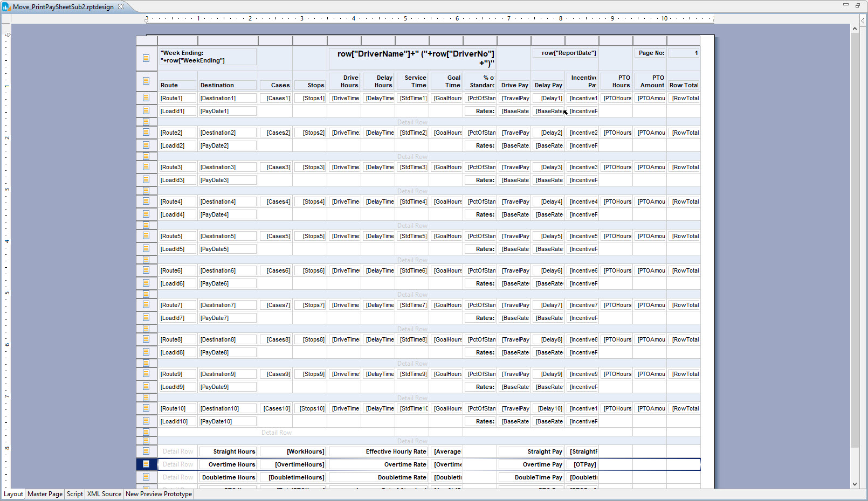Select the row icon beside [Route6]
The width and height of the screenshot is (868, 501).
[146, 270]
